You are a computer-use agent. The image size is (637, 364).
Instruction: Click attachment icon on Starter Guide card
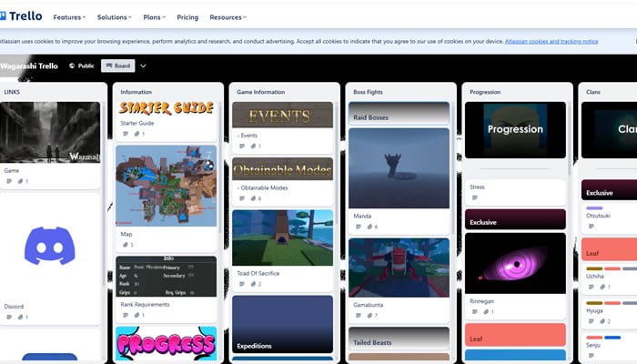(x=136, y=134)
